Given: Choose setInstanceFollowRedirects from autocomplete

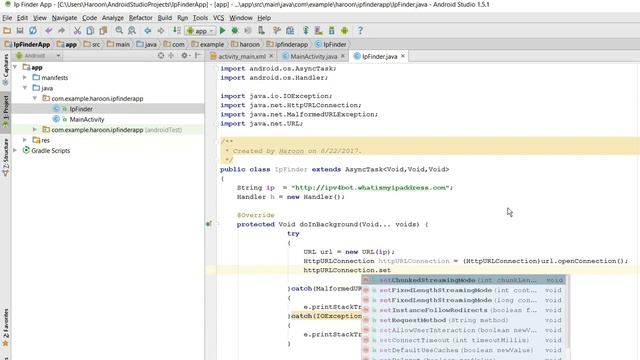Looking at the screenshot, I should coord(463,310).
